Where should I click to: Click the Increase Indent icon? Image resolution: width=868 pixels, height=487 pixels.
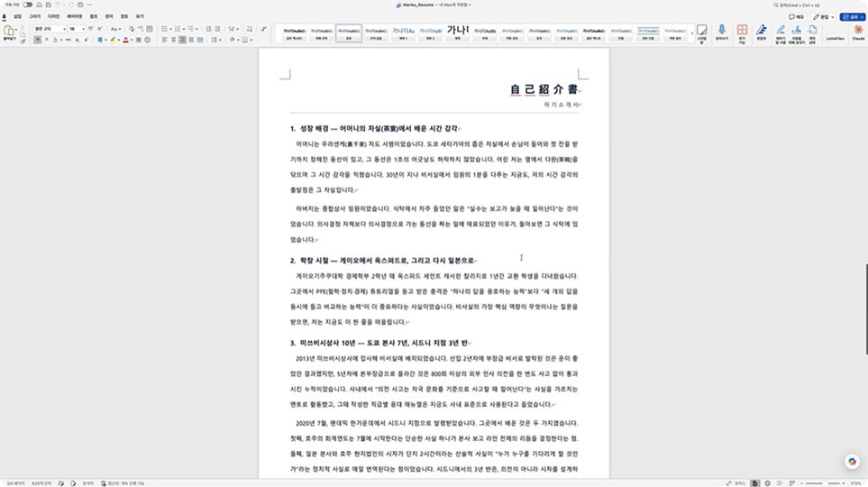click(217, 29)
